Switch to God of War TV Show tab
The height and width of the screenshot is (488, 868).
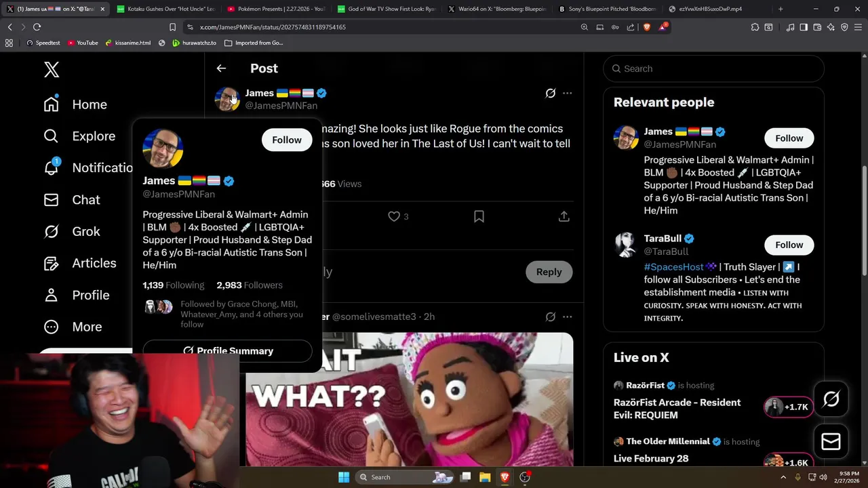[387, 9]
